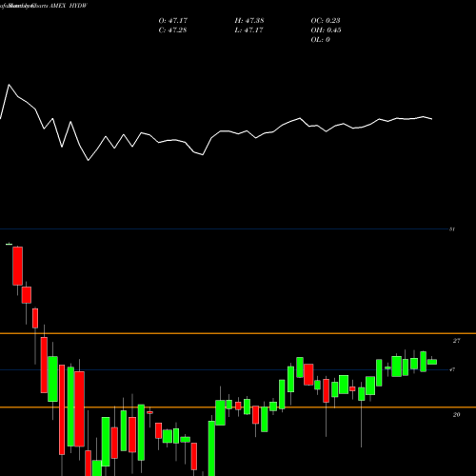
Task: Click the "27" label under the upper orange line
Action: 456,341
